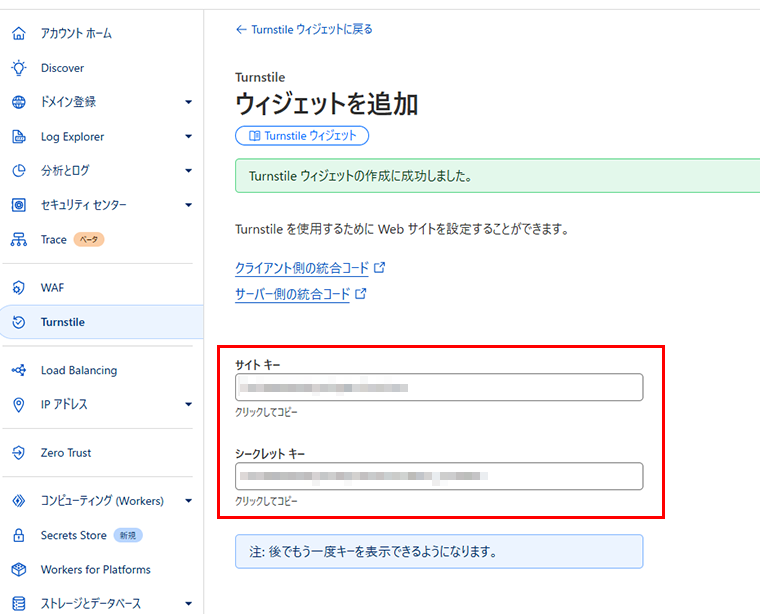
Task: Expand the セキュリティ センター submenu arrow
Action: [189, 205]
